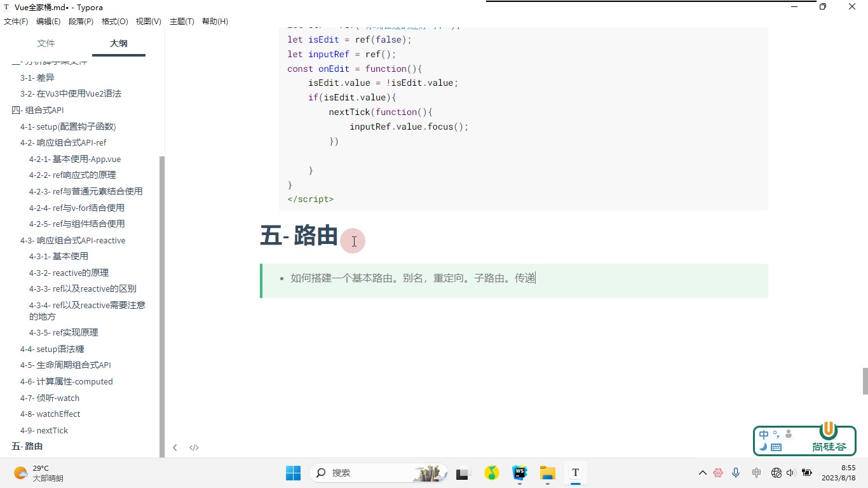The width and height of the screenshot is (868, 488).
Task: Click the 五- 路由 heading in editor
Action: tap(299, 236)
